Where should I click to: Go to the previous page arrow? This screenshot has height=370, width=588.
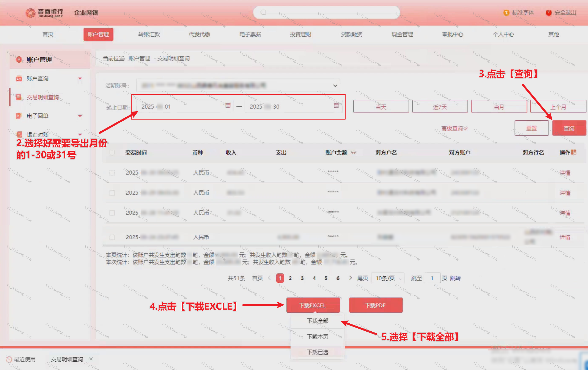tap(270, 278)
